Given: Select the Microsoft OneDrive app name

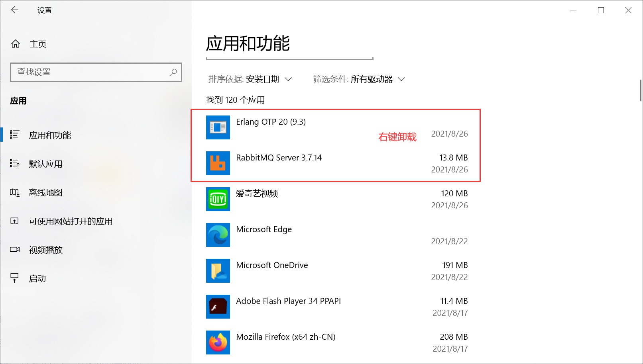Looking at the screenshot, I should point(272,265).
